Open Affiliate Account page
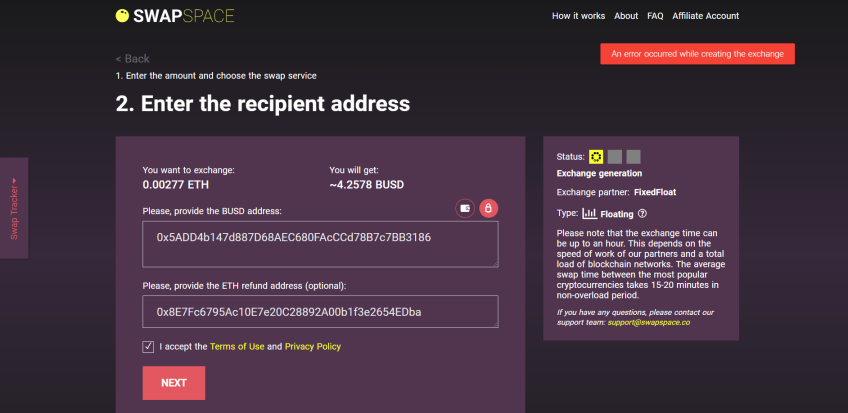Screen dimensions: 848x413 (705, 16)
